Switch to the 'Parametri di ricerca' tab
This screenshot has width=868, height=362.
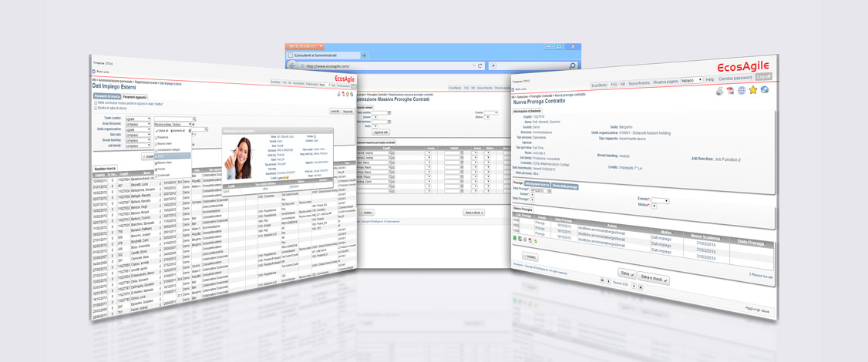pos(107,96)
